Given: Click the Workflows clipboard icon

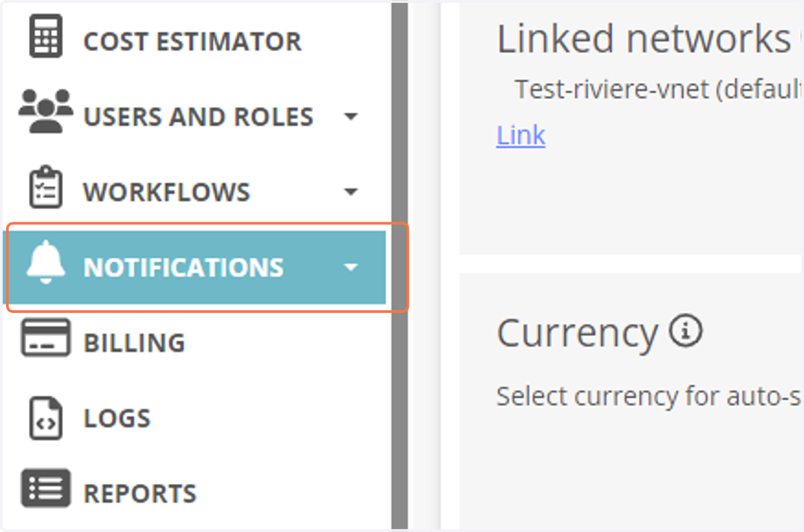Looking at the screenshot, I should click(46, 188).
